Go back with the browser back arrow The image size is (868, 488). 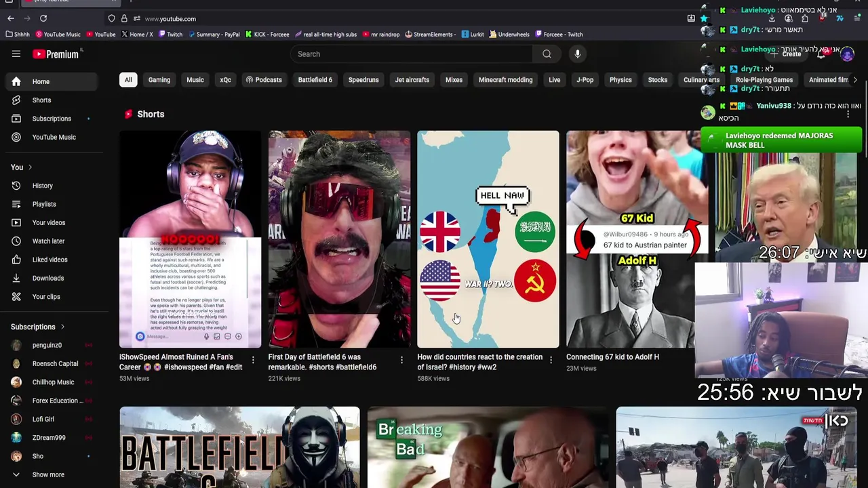pos(10,18)
